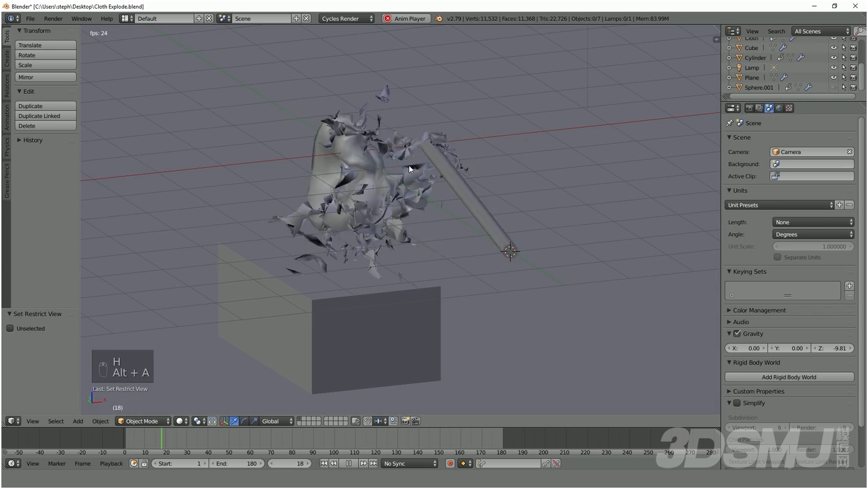Click the Plane wrench modifier icon
This screenshot has width=868, height=489.
click(784, 77)
